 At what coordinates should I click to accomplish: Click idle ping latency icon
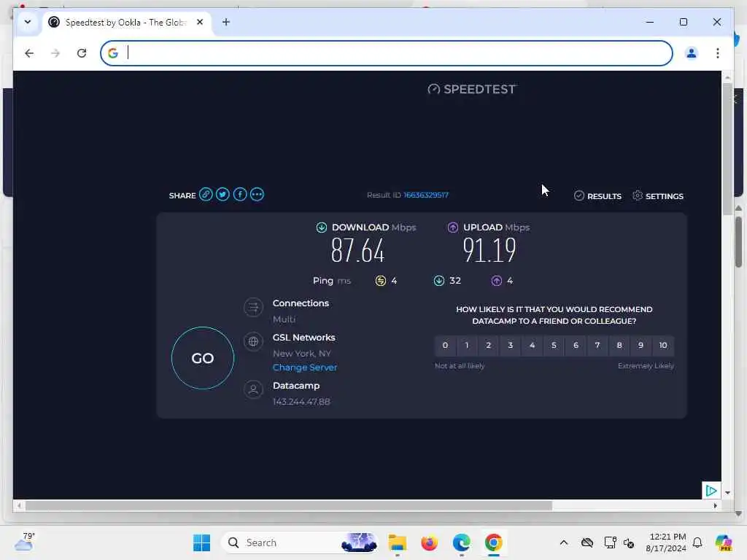pyautogui.click(x=380, y=281)
